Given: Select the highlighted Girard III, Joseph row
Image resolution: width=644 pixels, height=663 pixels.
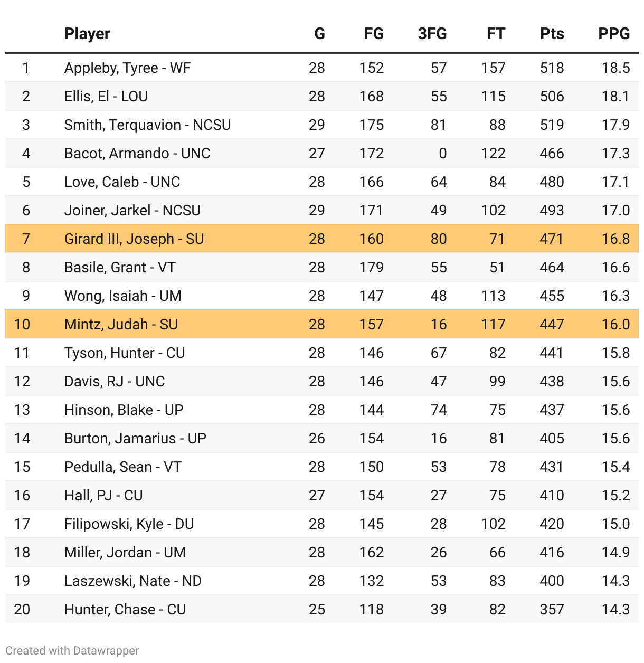Looking at the screenshot, I should point(322,239).
